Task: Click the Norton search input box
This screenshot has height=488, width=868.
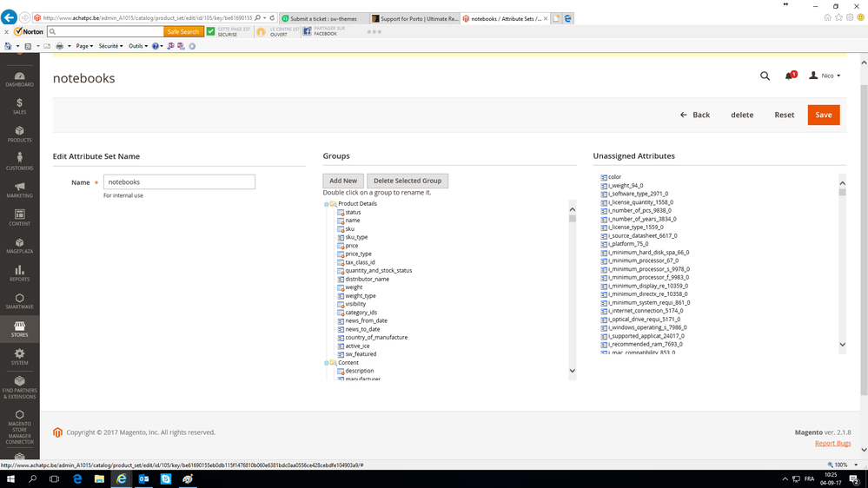Action: tap(106, 31)
